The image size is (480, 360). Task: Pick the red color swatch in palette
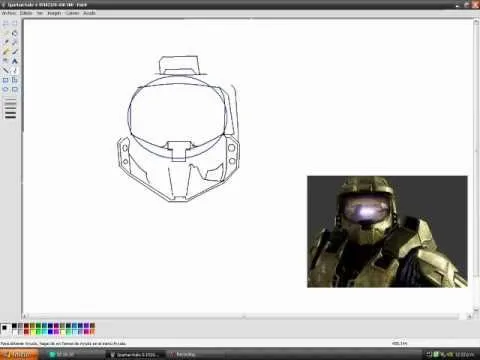(x=26, y=331)
